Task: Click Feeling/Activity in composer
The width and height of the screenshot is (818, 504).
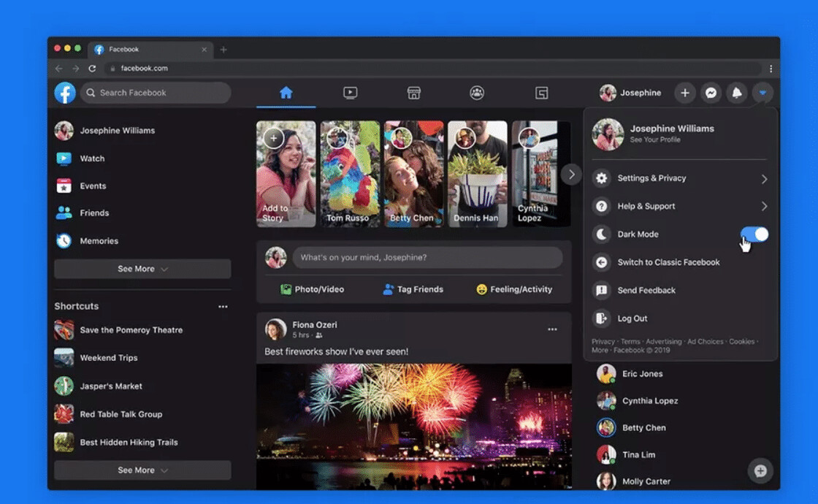Action: (x=514, y=289)
